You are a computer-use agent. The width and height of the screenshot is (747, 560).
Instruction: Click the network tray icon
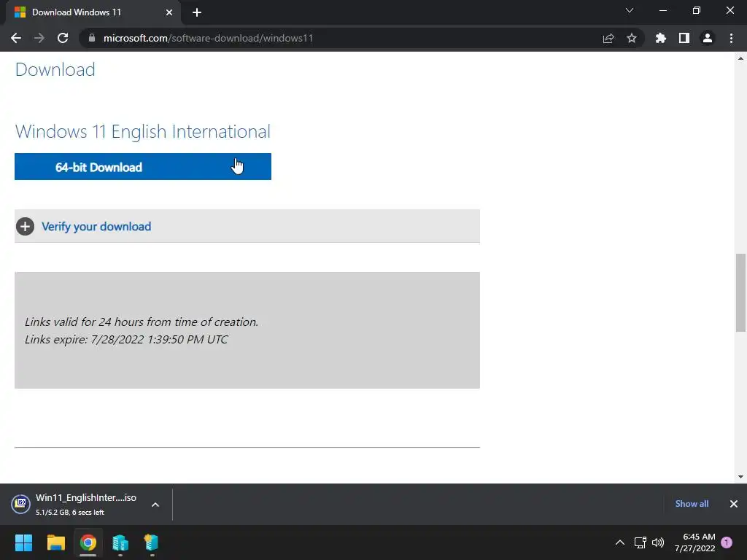(640, 542)
